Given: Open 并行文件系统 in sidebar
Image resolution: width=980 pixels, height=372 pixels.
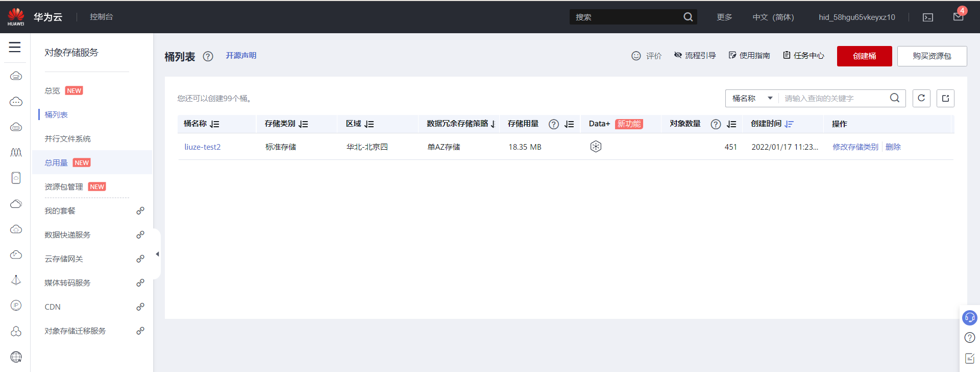Looking at the screenshot, I should coord(67,138).
